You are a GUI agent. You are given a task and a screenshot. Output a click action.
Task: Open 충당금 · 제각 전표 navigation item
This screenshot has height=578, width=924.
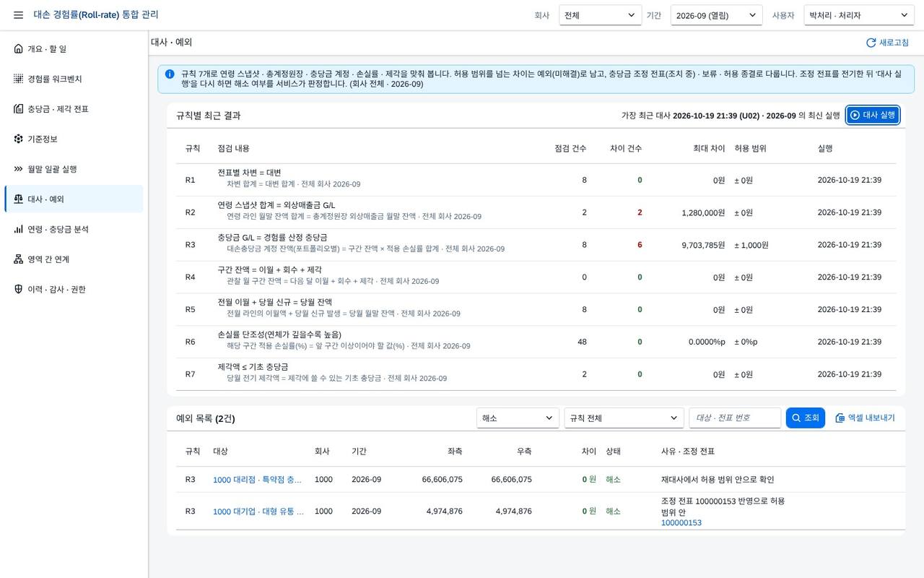click(x=74, y=109)
